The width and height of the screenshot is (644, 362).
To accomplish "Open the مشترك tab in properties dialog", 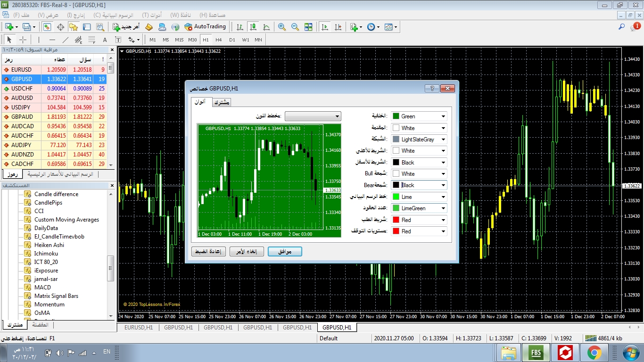I will (x=221, y=102).
